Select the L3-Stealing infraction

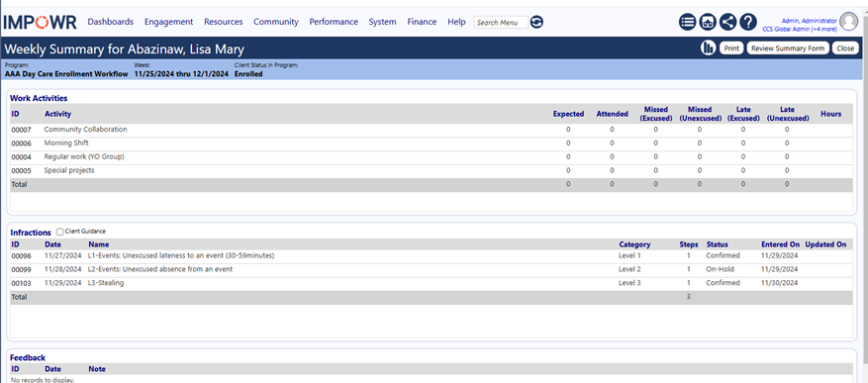click(106, 283)
